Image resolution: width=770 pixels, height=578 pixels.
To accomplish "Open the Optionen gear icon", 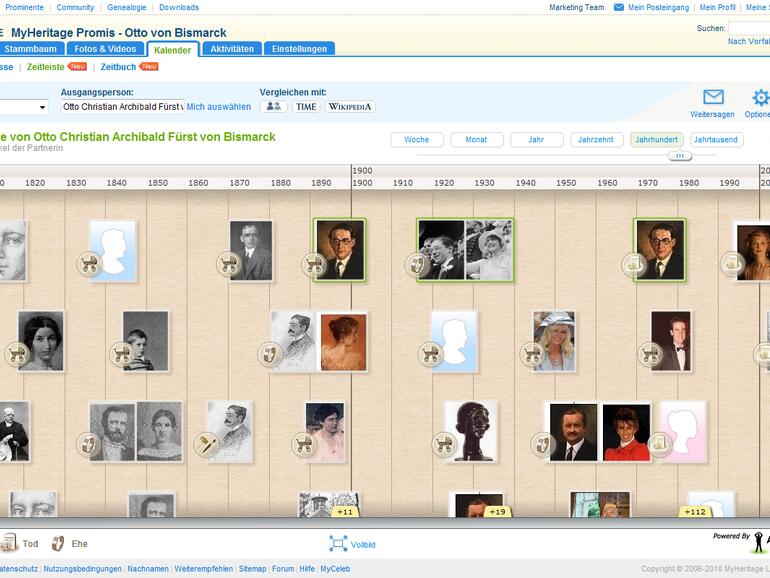I will pos(761,97).
